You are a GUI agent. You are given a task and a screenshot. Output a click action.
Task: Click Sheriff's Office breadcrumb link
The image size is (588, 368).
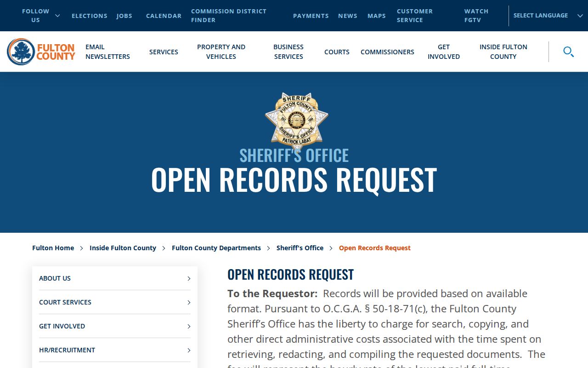click(x=300, y=248)
